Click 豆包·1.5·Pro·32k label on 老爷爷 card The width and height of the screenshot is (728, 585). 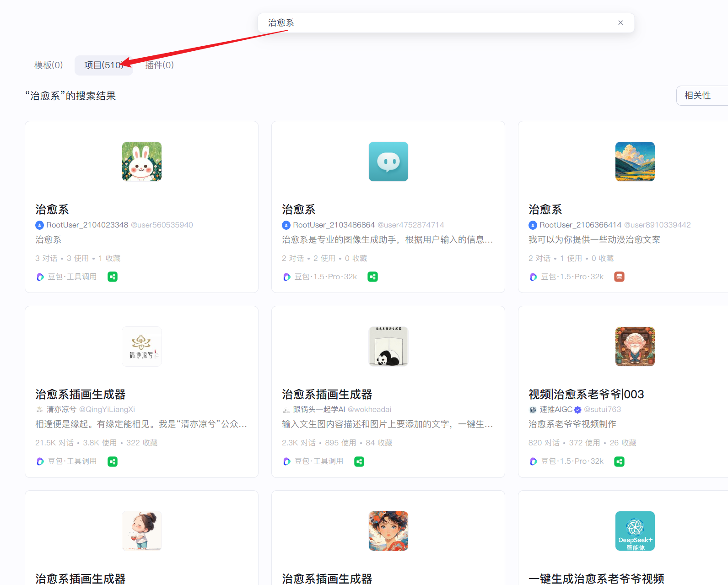point(572,461)
